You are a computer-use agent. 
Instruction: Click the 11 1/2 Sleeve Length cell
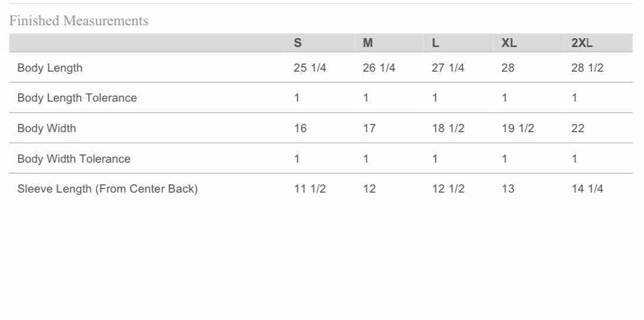click(x=310, y=189)
